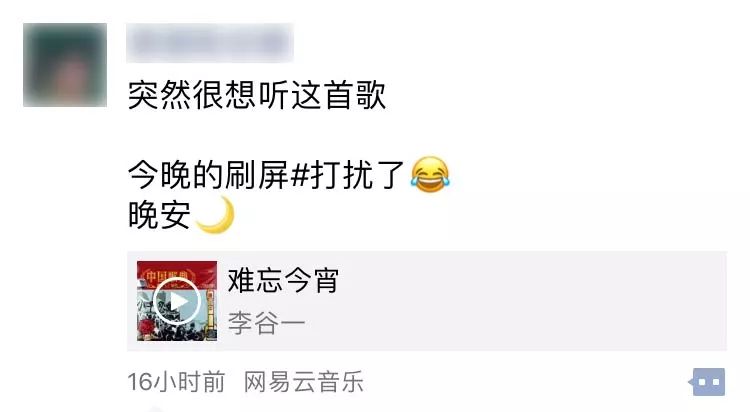Viewport: 750px width, 412px height.
Task: Click the 今晚的刷屏 phrase in the post
Action: click(209, 175)
